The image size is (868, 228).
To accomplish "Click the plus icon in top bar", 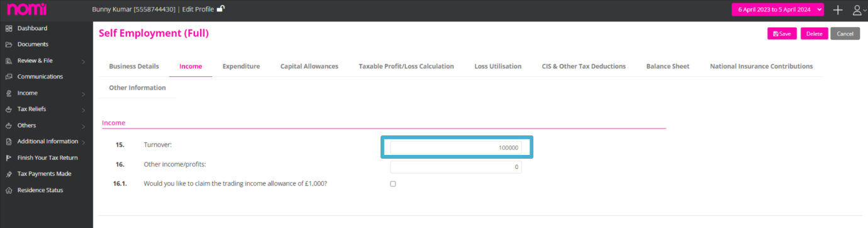I will [838, 10].
